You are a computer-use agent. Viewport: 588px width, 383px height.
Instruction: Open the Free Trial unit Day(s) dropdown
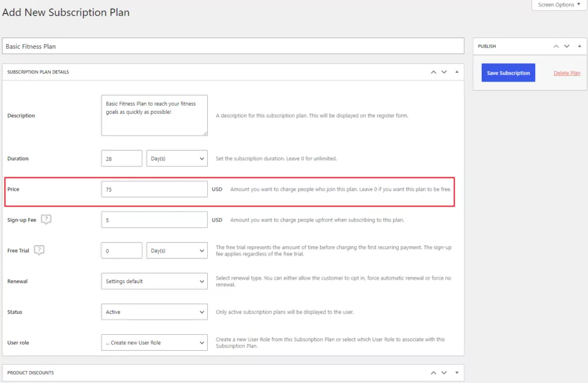click(177, 250)
